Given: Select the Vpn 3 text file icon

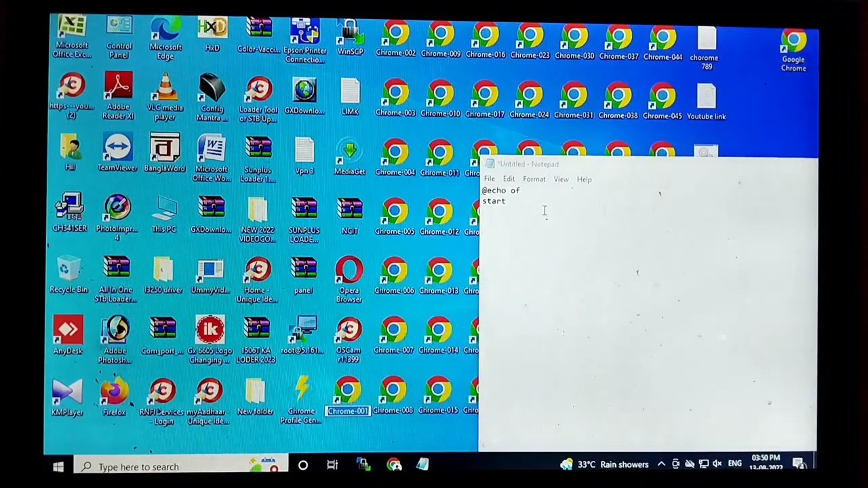Looking at the screenshot, I should click(304, 156).
